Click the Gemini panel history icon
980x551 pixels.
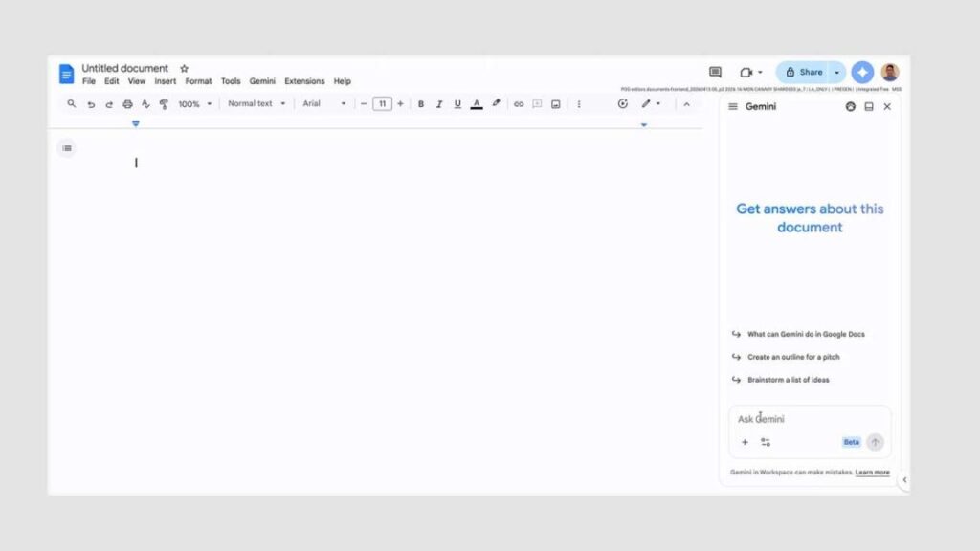[850, 107]
